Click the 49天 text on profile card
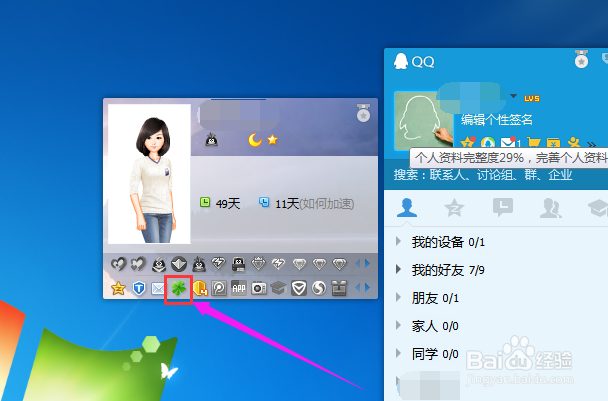Viewport: 608px width, 401px height. click(x=228, y=203)
